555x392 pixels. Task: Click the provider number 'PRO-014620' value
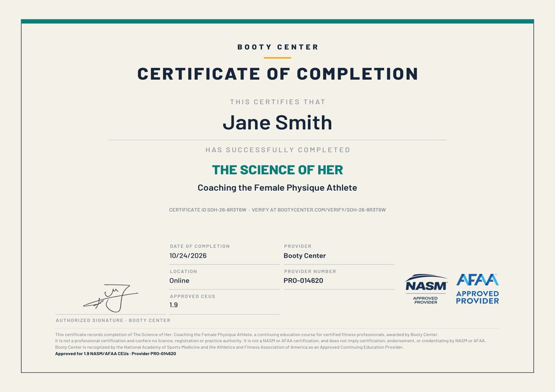(x=304, y=281)
